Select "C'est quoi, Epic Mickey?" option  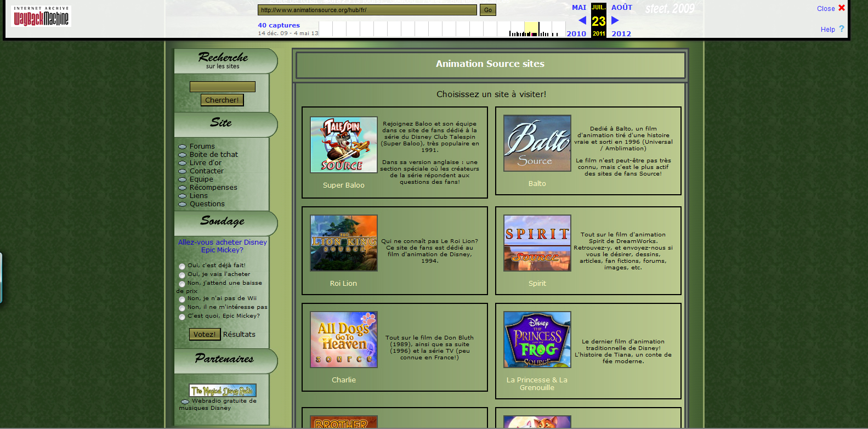point(182,317)
